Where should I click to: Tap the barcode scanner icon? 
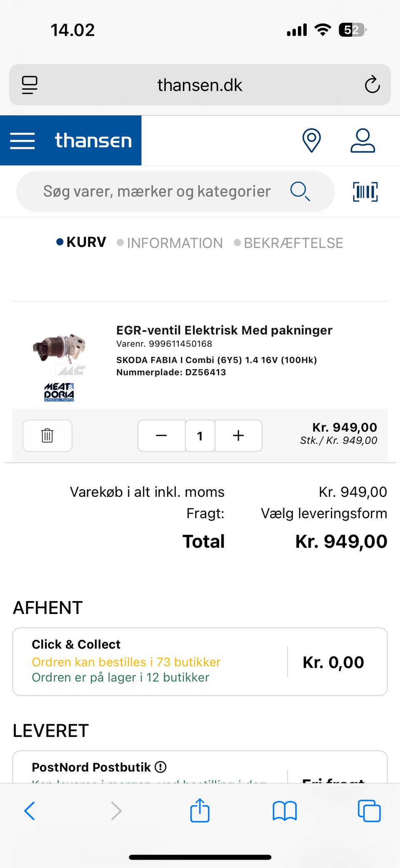[365, 192]
